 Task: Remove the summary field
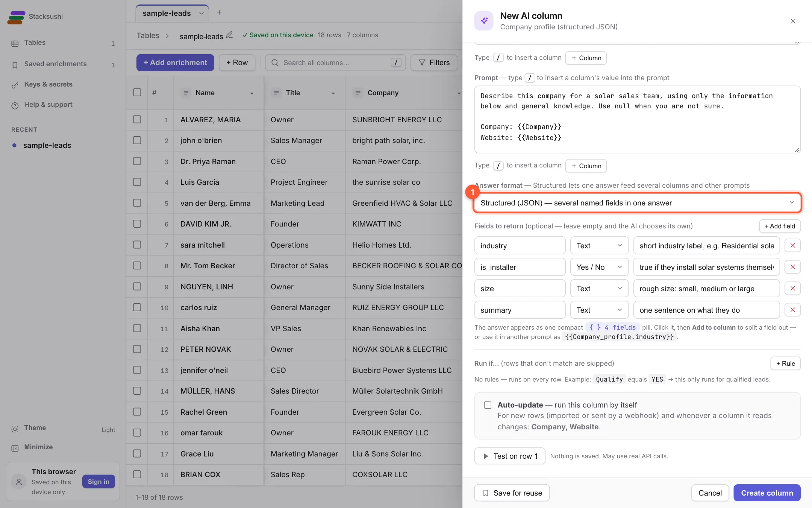pos(792,310)
